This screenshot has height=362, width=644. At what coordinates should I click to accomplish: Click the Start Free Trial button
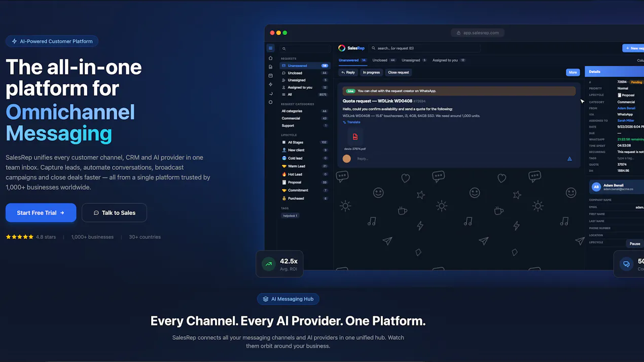(x=41, y=213)
